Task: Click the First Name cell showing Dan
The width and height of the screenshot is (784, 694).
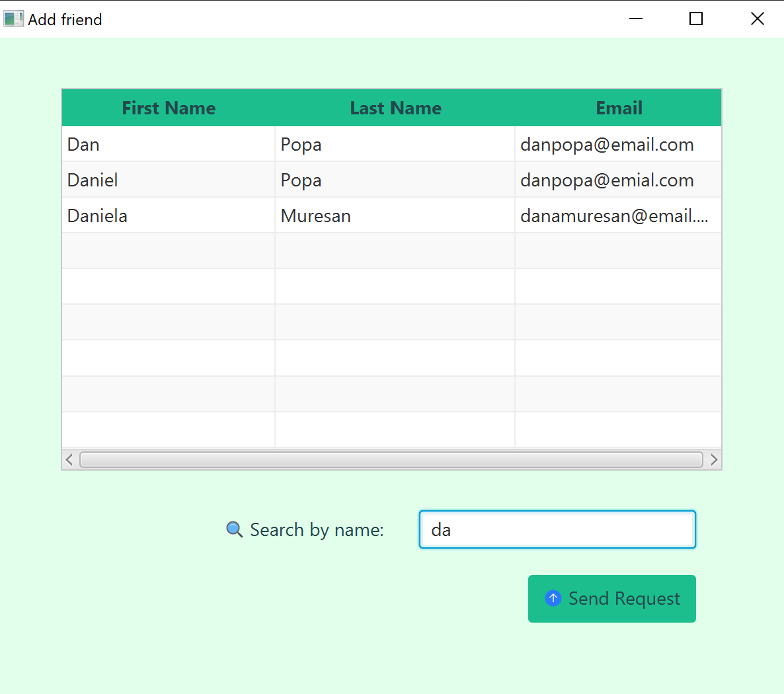Action: [83, 144]
